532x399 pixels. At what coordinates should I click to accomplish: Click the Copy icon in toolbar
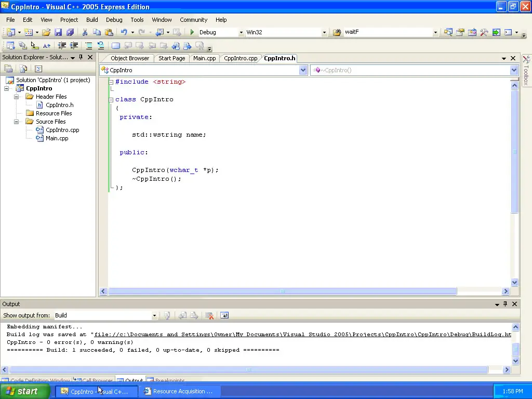point(97,32)
